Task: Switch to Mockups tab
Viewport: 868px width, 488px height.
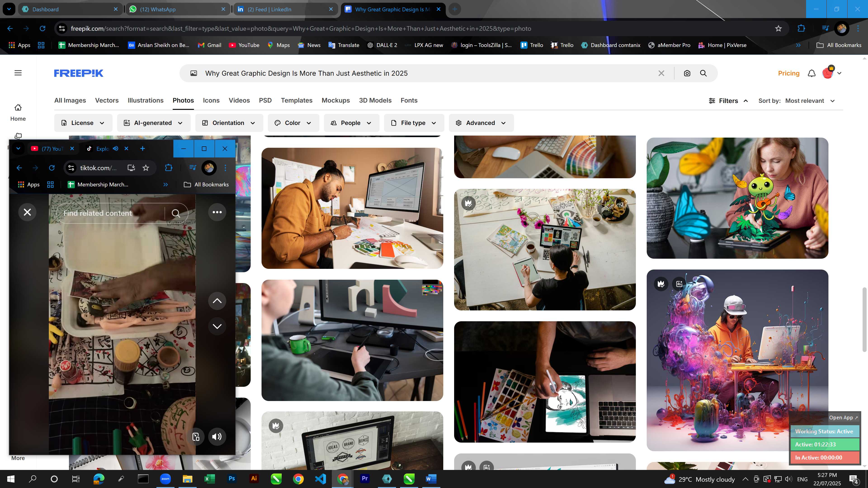Action: click(x=336, y=100)
